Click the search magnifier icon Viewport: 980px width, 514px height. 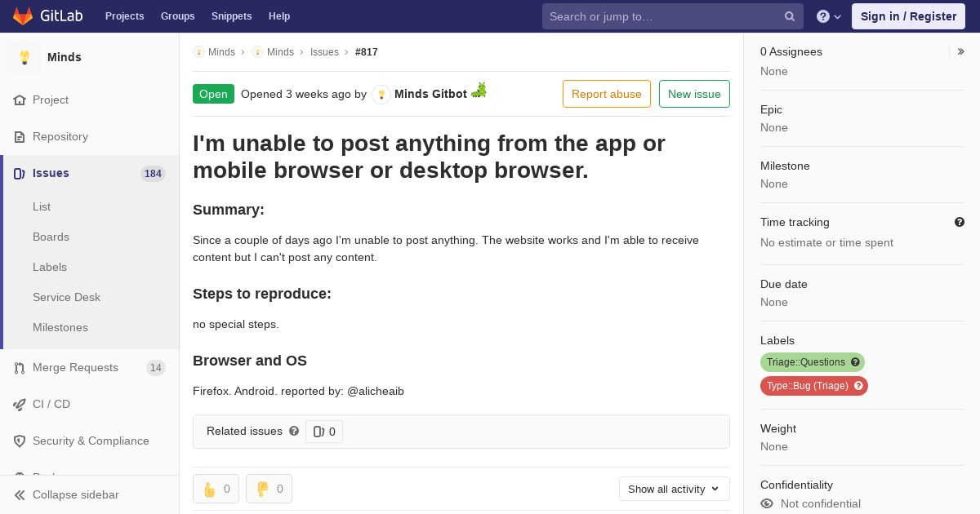(790, 16)
